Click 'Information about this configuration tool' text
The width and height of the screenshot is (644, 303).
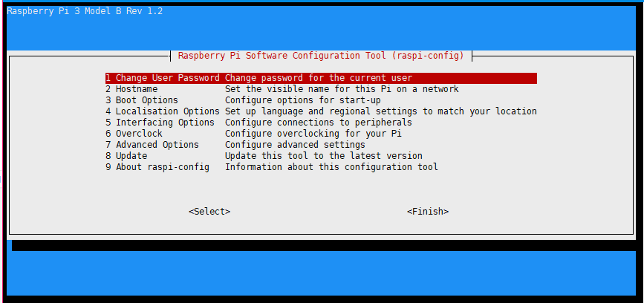tap(331, 167)
